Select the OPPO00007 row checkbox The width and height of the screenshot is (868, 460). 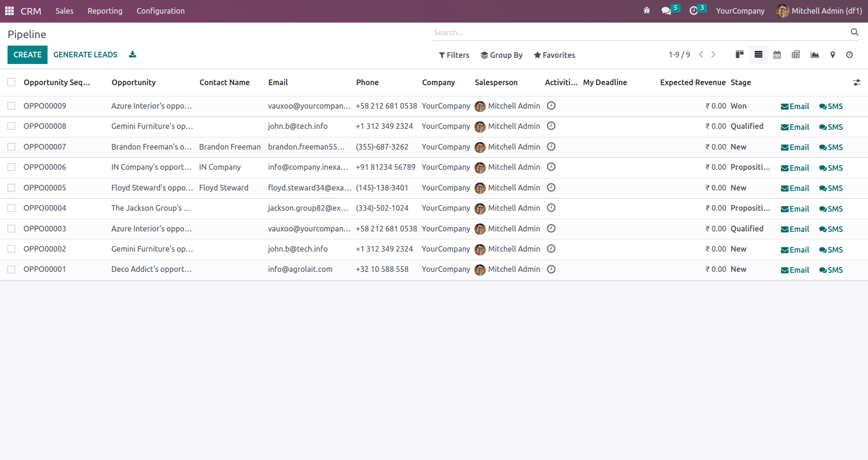click(x=11, y=147)
